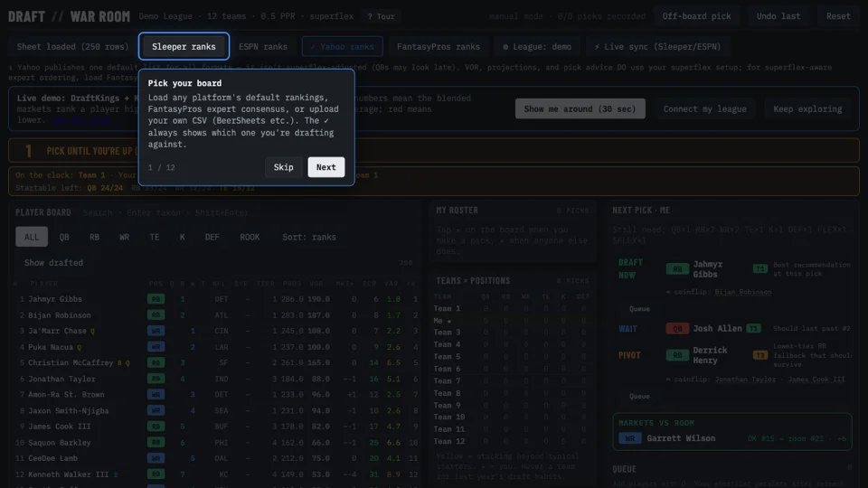Click the WR badge on Jaxon Smith-Njigba row

click(x=156, y=410)
